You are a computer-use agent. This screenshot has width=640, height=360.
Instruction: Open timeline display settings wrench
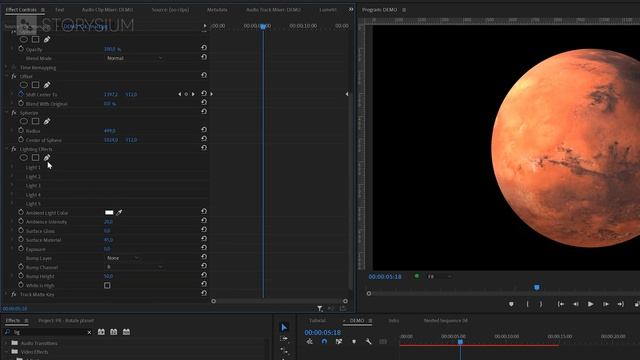[368, 341]
